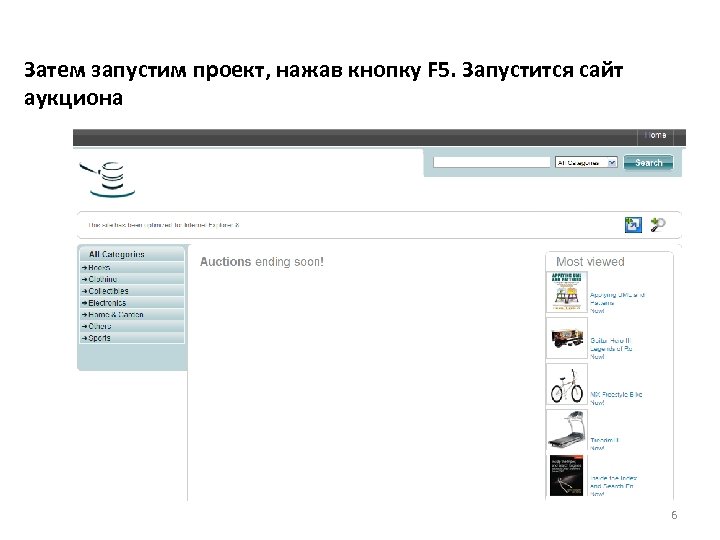Open the Electronics category
This screenshot has height=540, width=720.
132,303
